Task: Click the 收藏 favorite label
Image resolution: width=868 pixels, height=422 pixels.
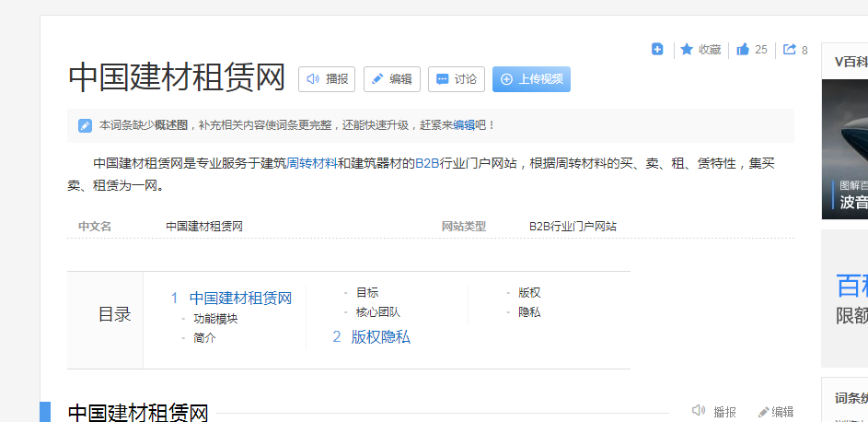Action: tap(710, 50)
